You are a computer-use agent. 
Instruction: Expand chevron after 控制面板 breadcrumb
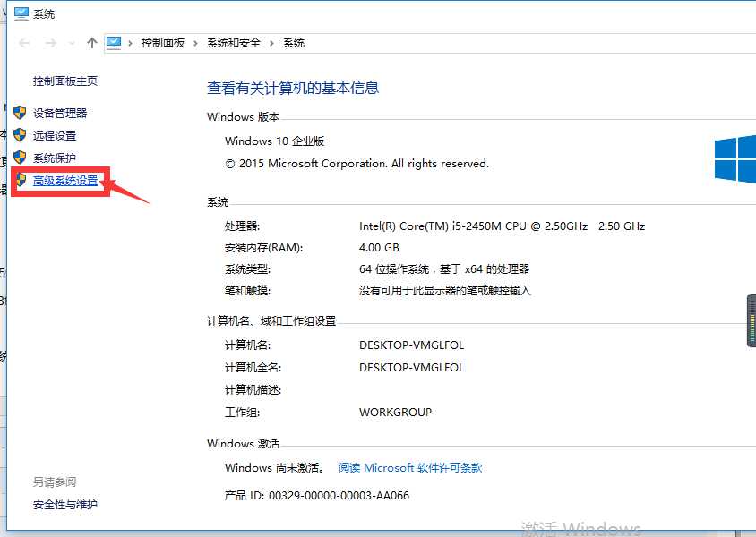pyautogui.click(x=195, y=43)
